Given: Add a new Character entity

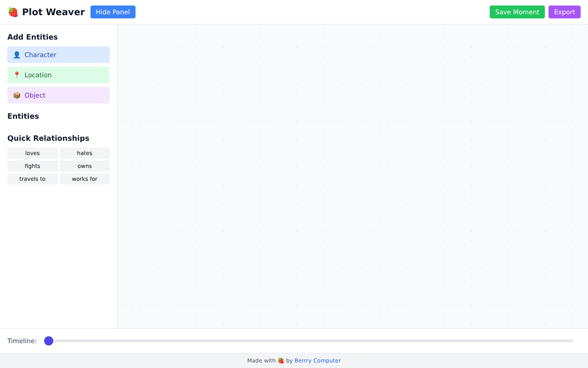Looking at the screenshot, I should click(x=58, y=55).
